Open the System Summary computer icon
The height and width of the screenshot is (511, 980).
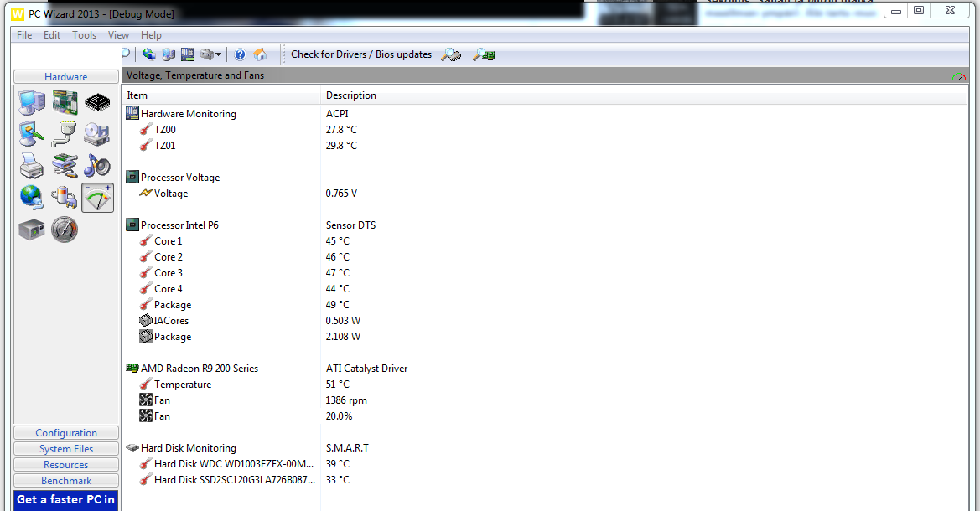32,102
